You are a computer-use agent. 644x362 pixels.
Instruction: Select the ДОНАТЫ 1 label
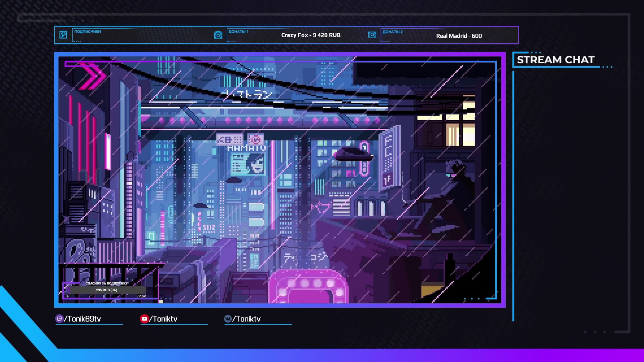coord(238,32)
